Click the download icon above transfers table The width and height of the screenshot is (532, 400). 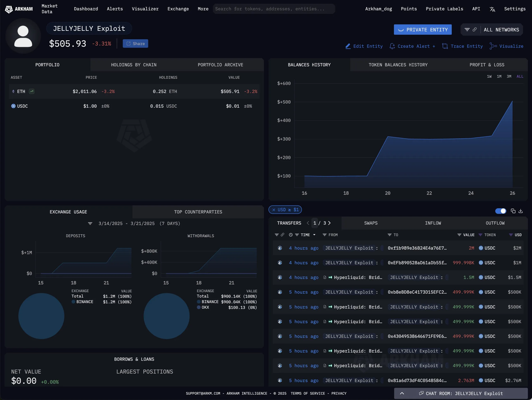tap(520, 211)
